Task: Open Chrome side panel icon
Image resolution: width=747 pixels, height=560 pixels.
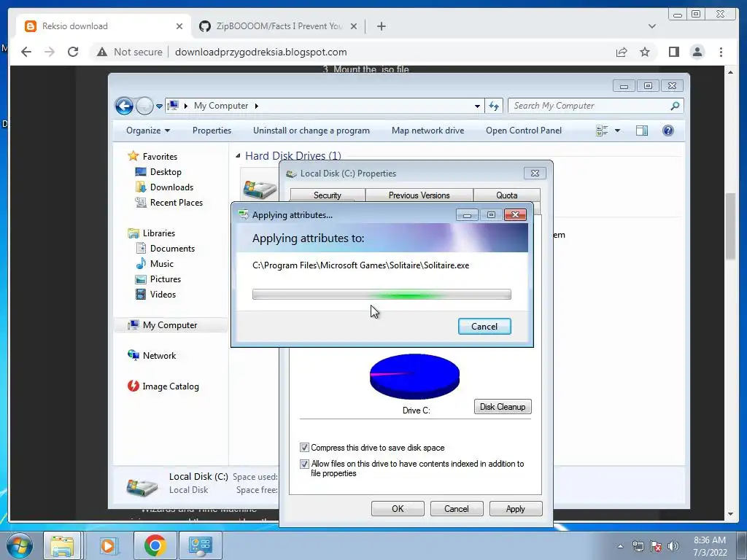Action: point(673,52)
